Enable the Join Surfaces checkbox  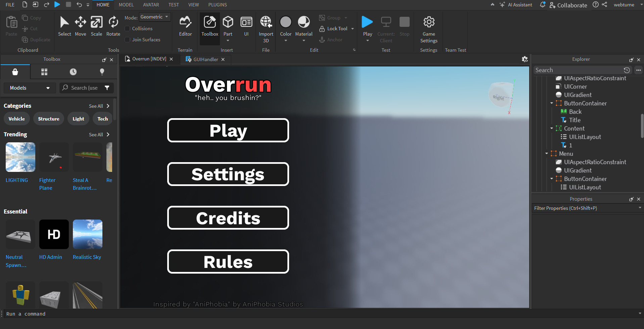tap(128, 40)
